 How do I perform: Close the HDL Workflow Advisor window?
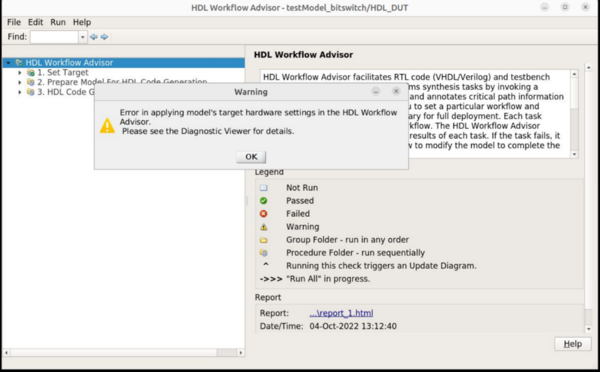(585, 7)
